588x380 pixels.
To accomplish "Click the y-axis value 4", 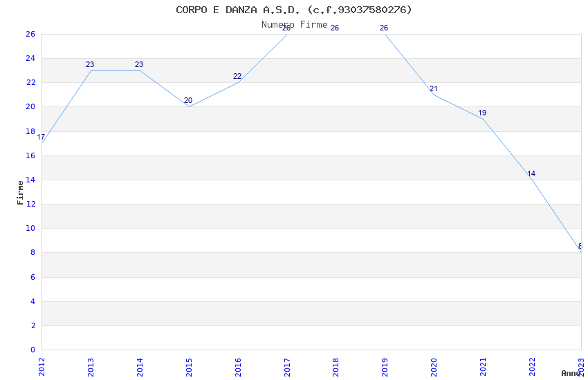I will [33, 301].
